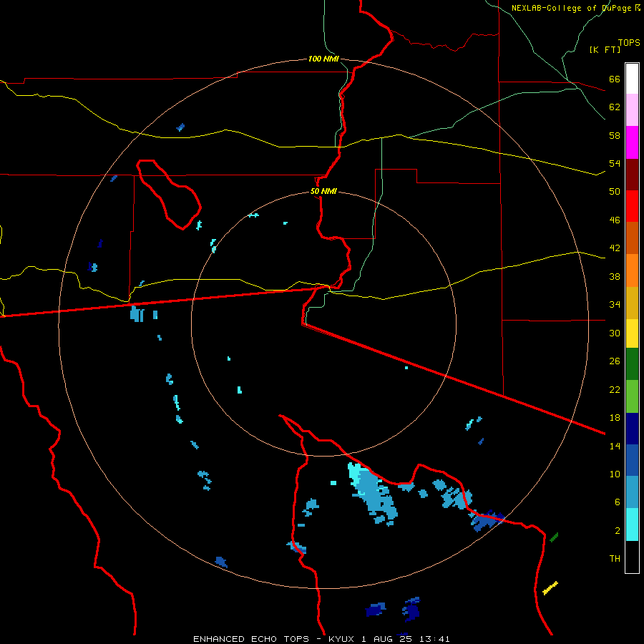The image size is (644, 644).
Task: Click the 100 NMI range ring label
Action: (x=323, y=59)
